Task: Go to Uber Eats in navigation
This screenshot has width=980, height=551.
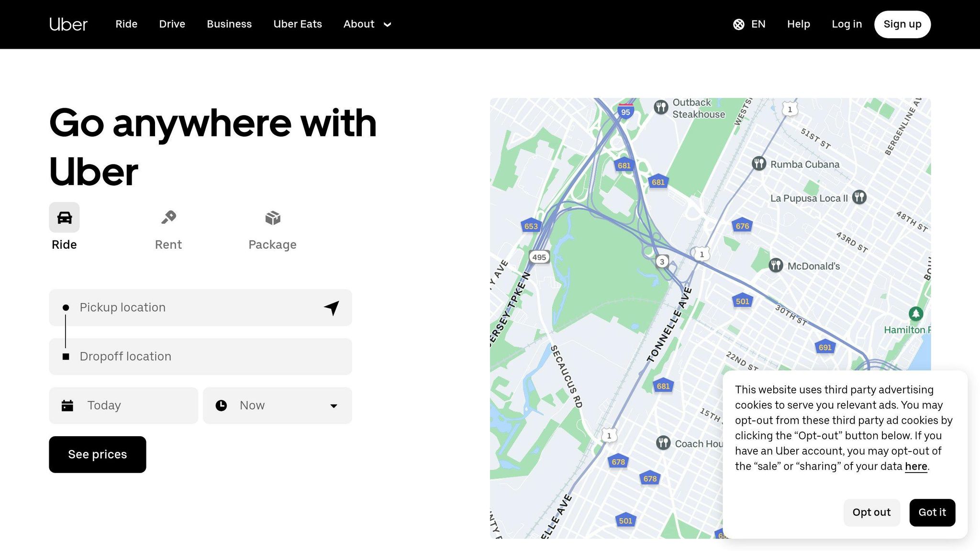Action: click(297, 24)
